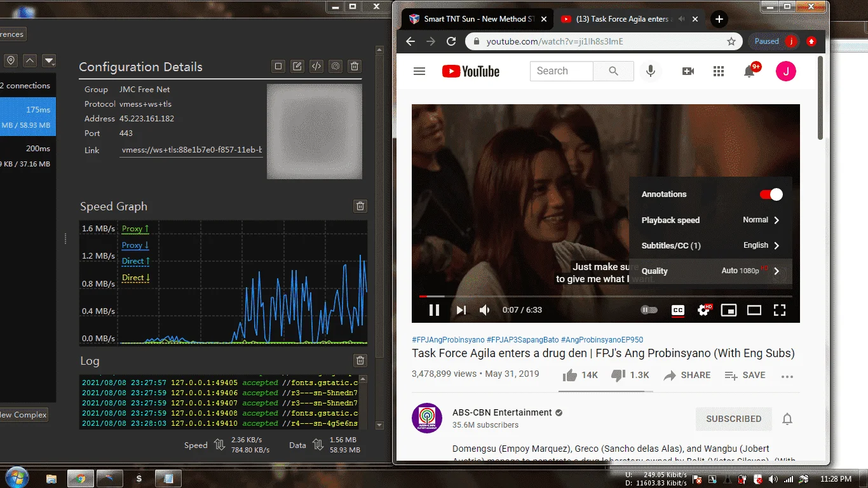
Task: Bookmark this page with the star icon
Action: tap(731, 41)
